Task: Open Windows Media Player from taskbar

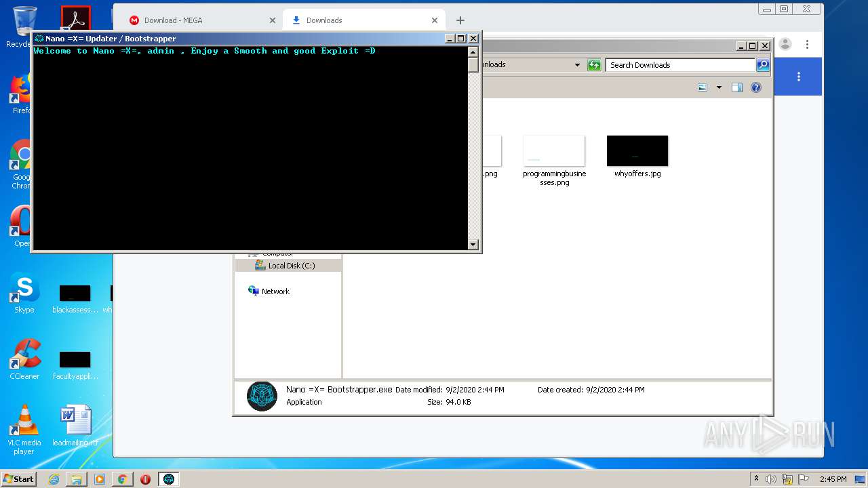Action: click(100, 479)
